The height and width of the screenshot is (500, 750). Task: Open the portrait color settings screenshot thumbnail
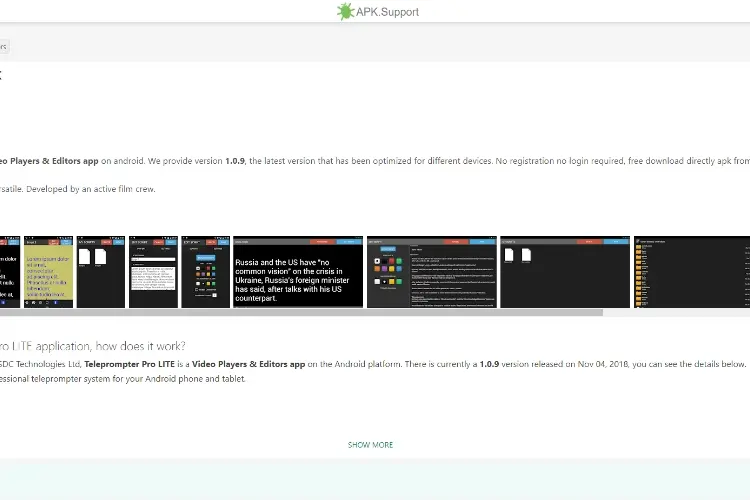(x=206, y=272)
